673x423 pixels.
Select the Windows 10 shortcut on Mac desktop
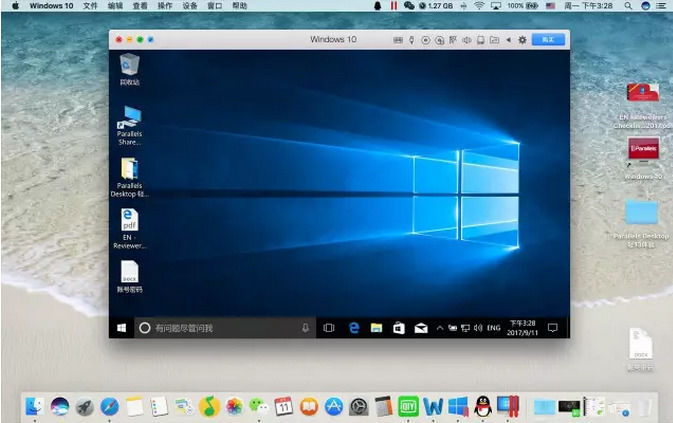pyautogui.click(x=643, y=159)
